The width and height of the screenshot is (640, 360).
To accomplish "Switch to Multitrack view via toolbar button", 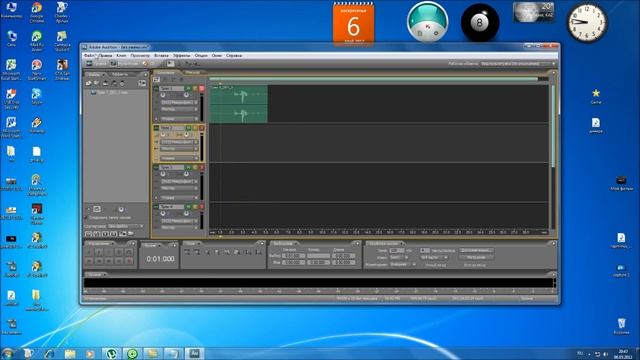I will pos(124,64).
